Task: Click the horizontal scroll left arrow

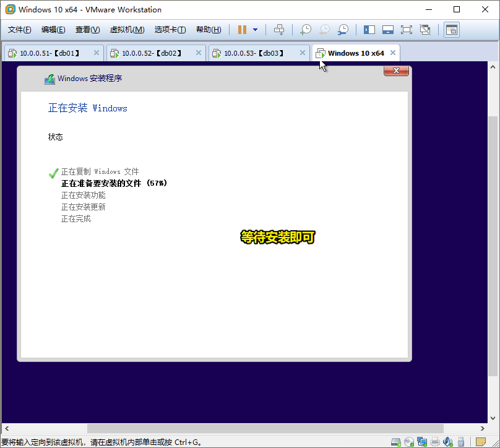Action: point(7,429)
